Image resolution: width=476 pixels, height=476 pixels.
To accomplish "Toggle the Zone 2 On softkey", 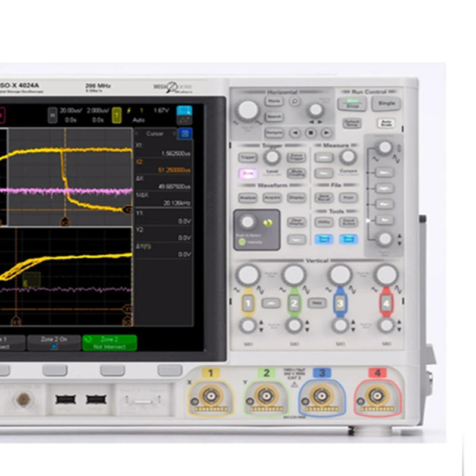I will (54, 343).
